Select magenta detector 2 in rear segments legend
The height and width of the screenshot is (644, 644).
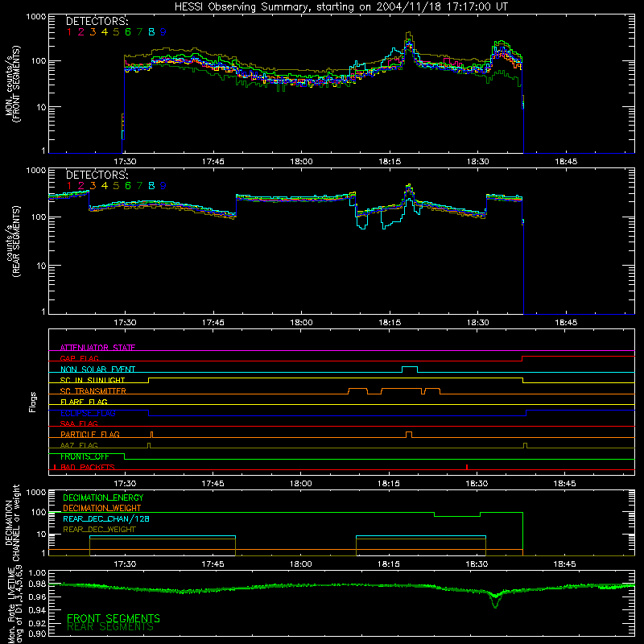click(81, 186)
